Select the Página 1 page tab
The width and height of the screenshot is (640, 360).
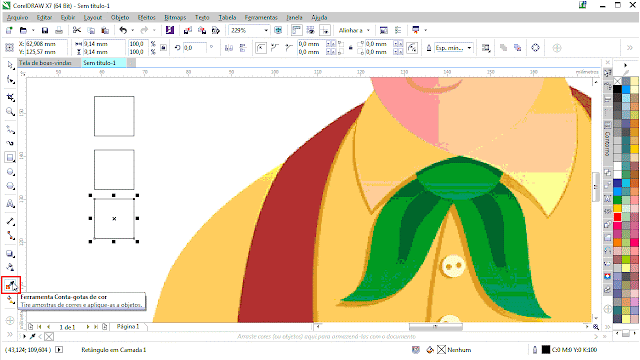tap(128, 327)
